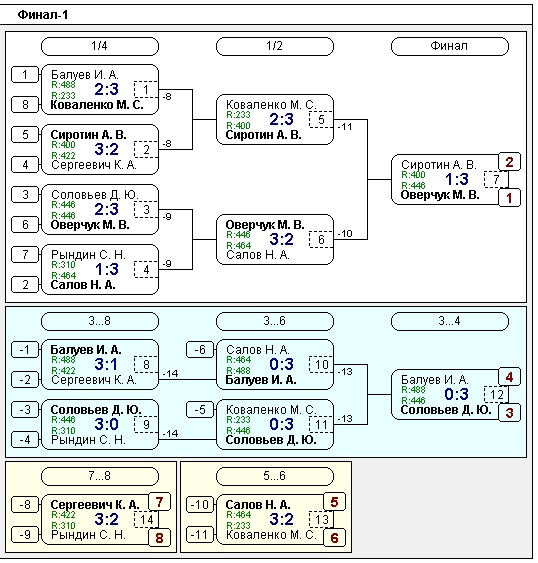Click the 7...8 placement header
The height and width of the screenshot is (563, 538).
(100, 476)
